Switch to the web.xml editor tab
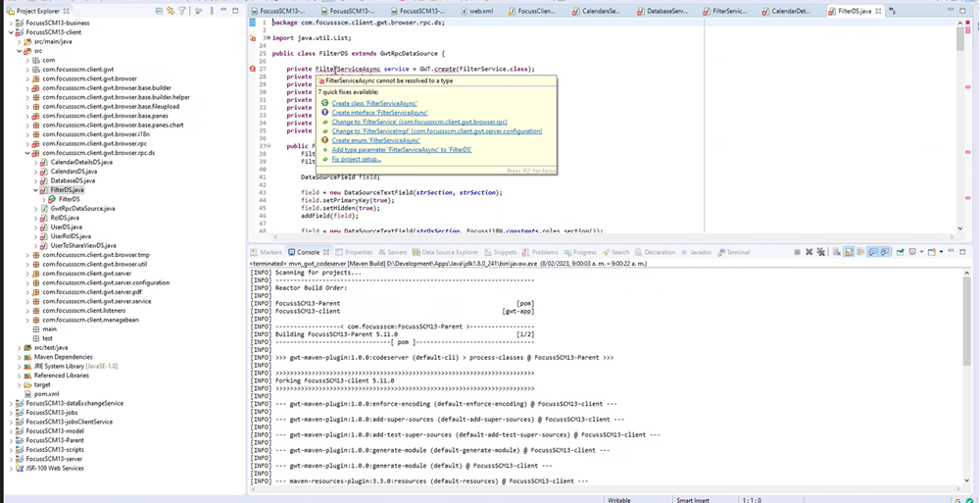The height and width of the screenshot is (503, 980). 478,11
